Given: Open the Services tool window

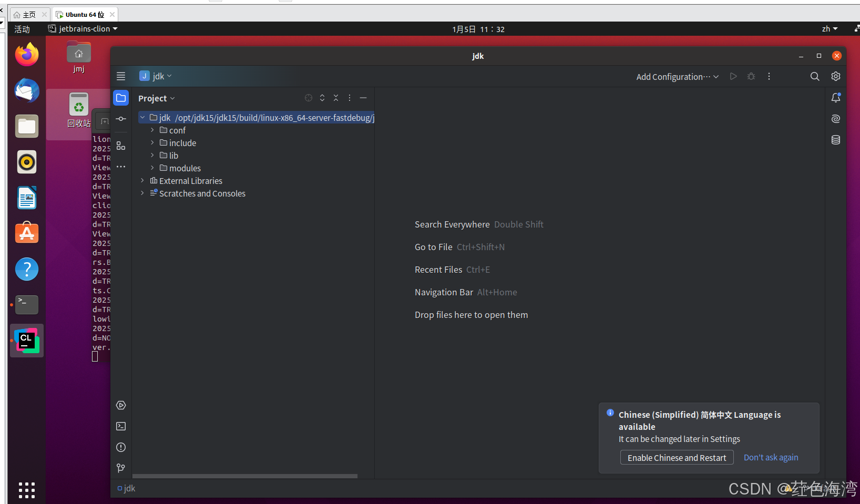Looking at the screenshot, I should tap(121, 405).
